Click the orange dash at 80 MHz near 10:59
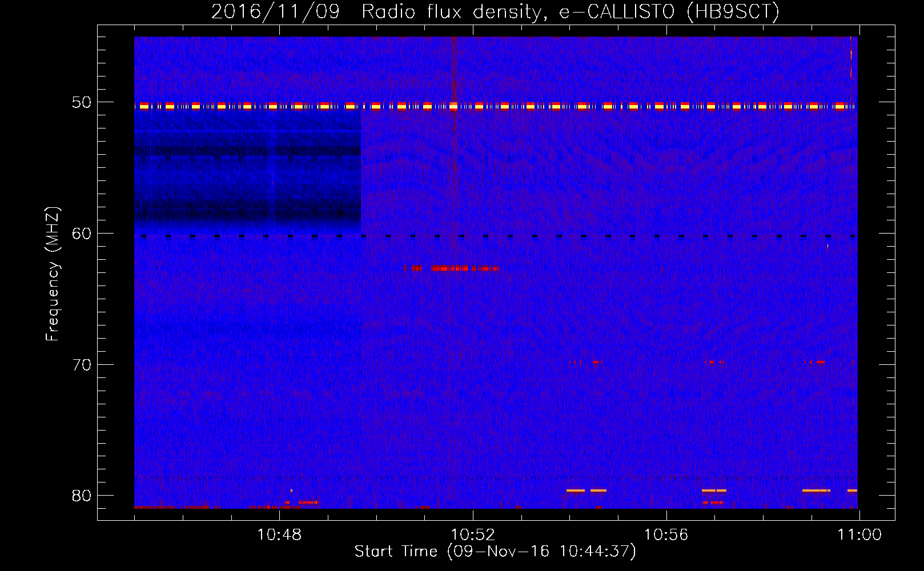 click(816, 490)
